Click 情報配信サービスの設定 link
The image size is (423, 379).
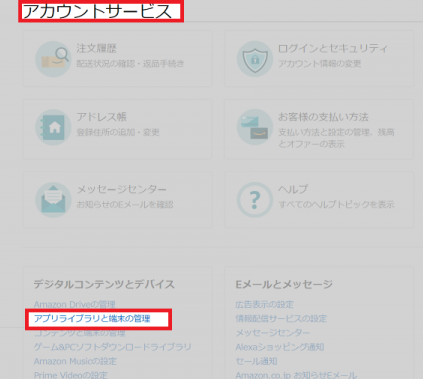click(281, 319)
